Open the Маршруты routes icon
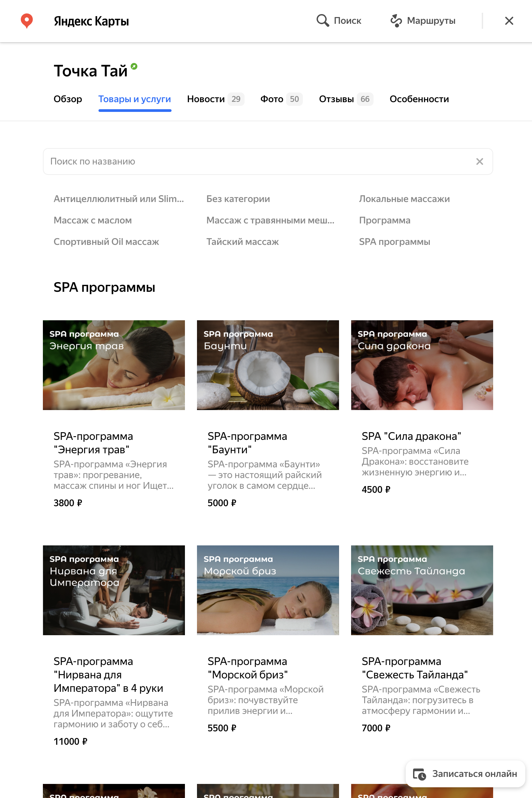This screenshot has height=798, width=532. (x=396, y=20)
